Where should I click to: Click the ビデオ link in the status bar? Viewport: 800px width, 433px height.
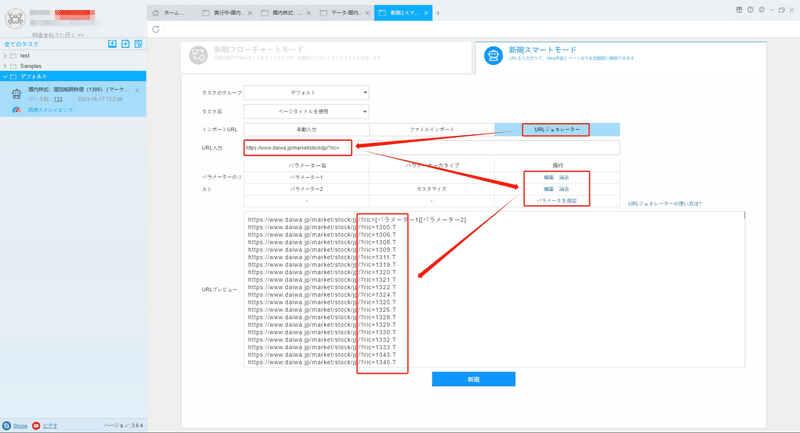tap(50, 426)
